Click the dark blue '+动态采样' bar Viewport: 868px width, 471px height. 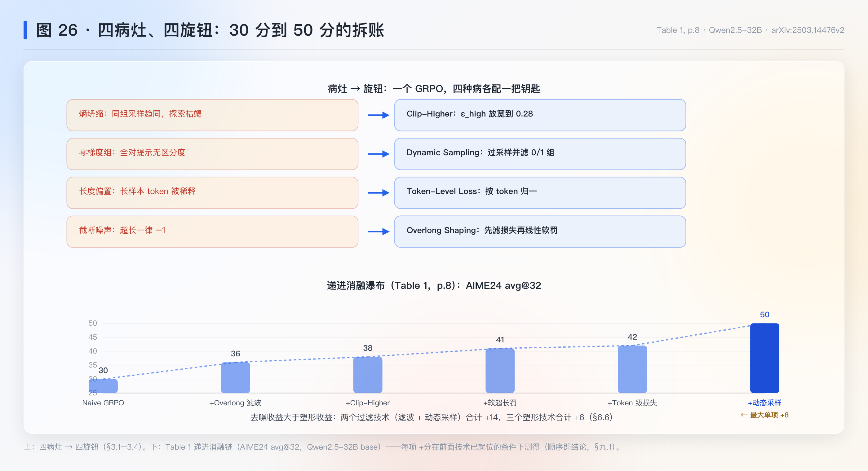(764, 358)
